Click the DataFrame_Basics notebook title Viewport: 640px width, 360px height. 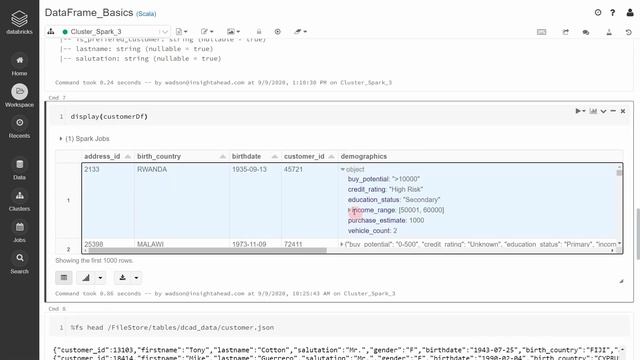[x=89, y=13]
